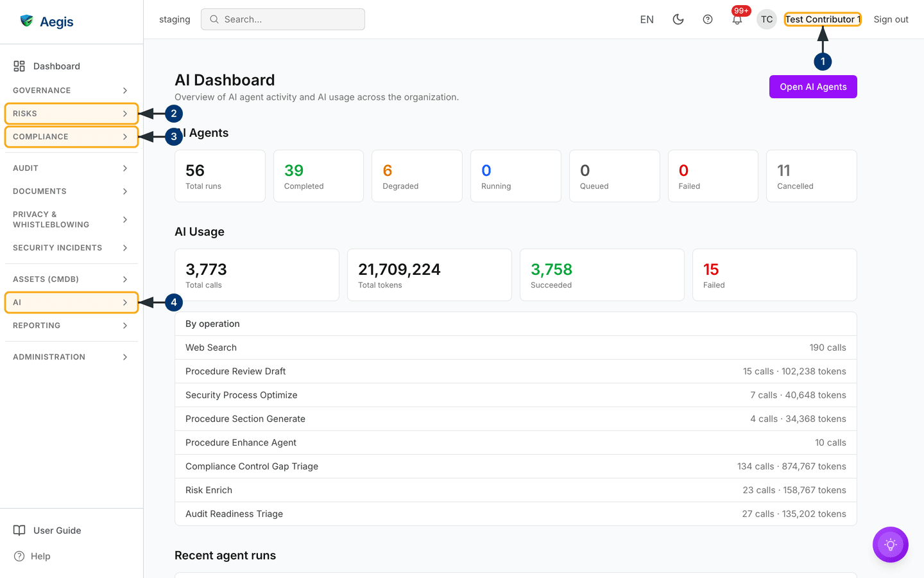Click the 3,773 Total calls card
The height and width of the screenshot is (578, 924).
(257, 275)
